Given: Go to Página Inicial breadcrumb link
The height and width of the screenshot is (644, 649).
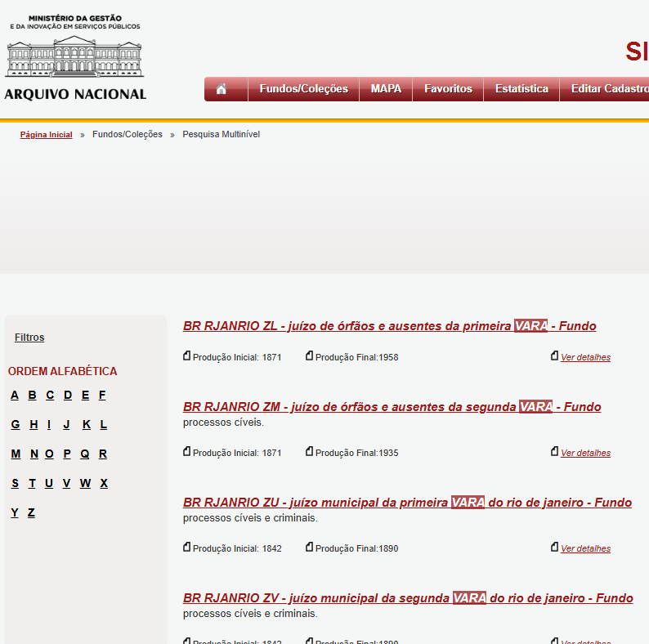Looking at the screenshot, I should [x=47, y=135].
